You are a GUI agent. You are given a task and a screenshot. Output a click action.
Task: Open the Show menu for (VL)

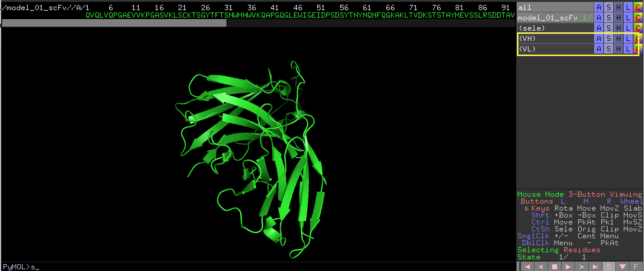tap(609, 49)
